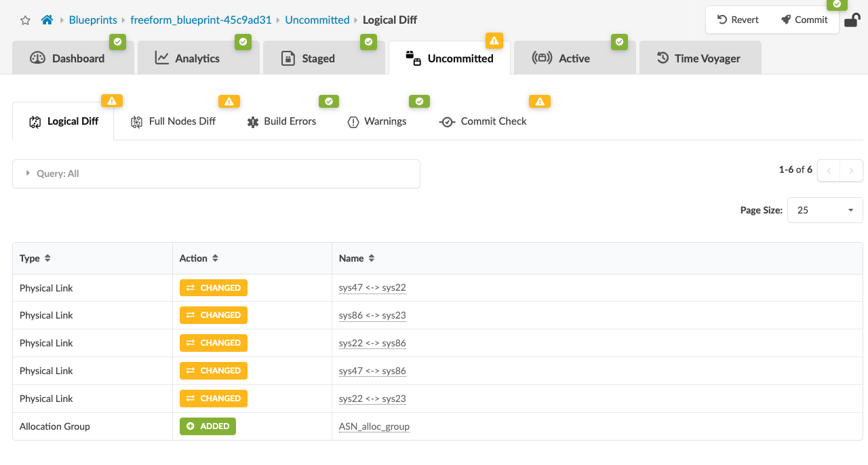Sort table by Type column
The width and height of the screenshot is (868, 465).
click(47, 258)
